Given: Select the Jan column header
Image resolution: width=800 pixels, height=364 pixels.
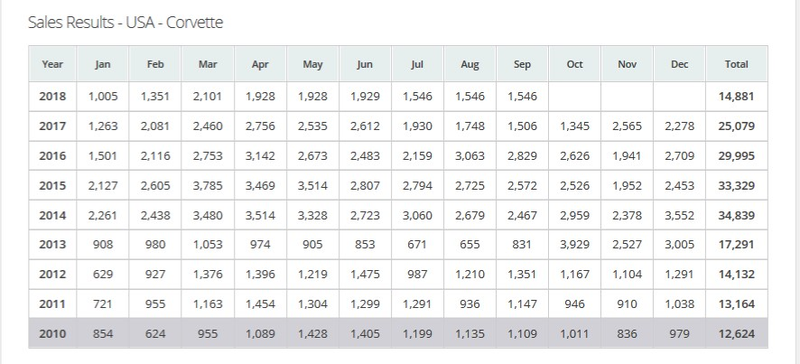Looking at the screenshot, I should pyautogui.click(x=103, y=64).
